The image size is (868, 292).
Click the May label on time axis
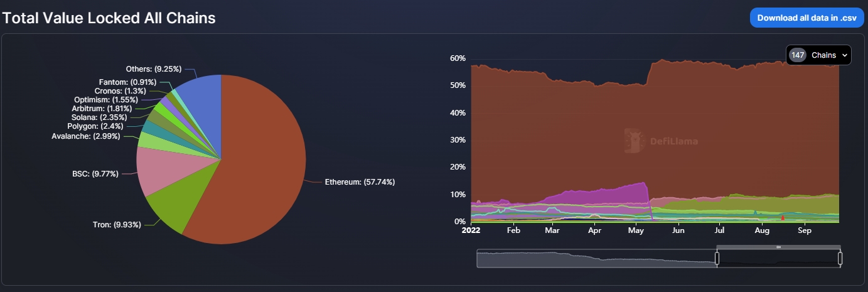[636, 230]
